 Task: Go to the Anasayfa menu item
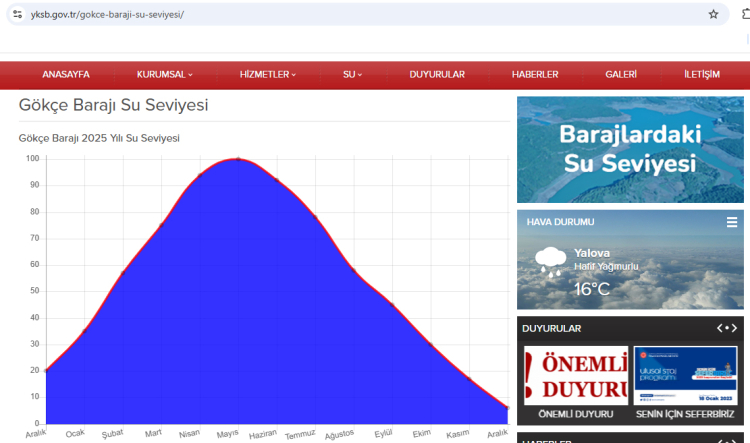pos(66,75)
